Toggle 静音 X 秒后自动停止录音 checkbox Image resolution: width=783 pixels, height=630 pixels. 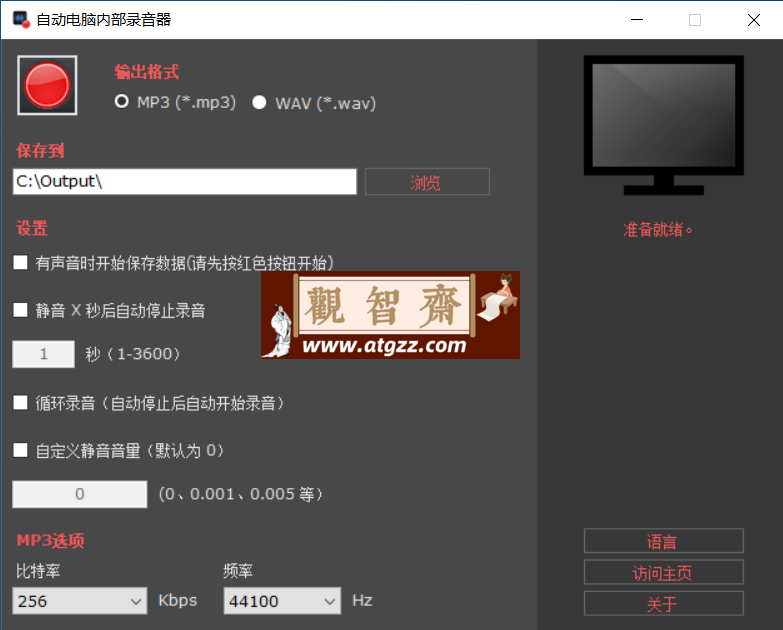tap(20, 310)
